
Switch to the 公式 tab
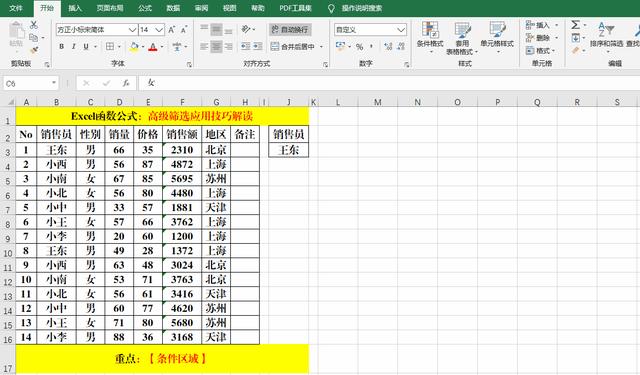pyautogui.click(x=145, y=8)
